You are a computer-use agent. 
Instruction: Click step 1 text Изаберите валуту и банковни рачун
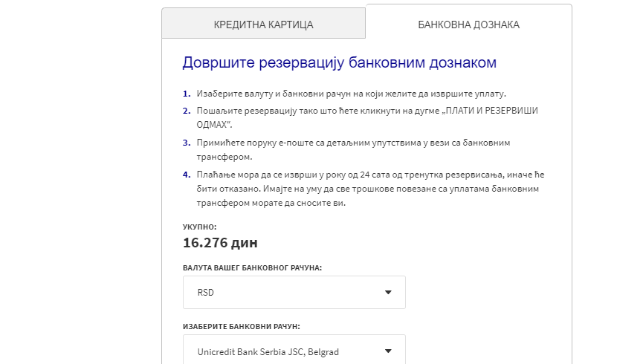pos(351,94)
